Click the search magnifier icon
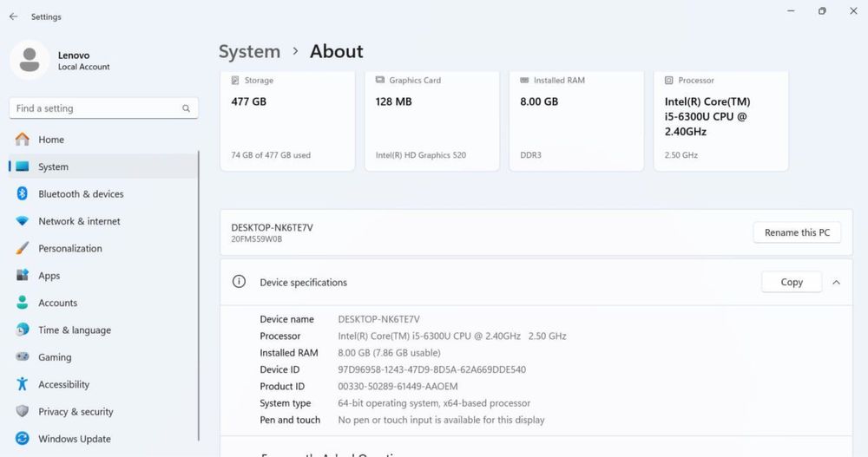This screenshot has height=457, width=868. (186, 108)
